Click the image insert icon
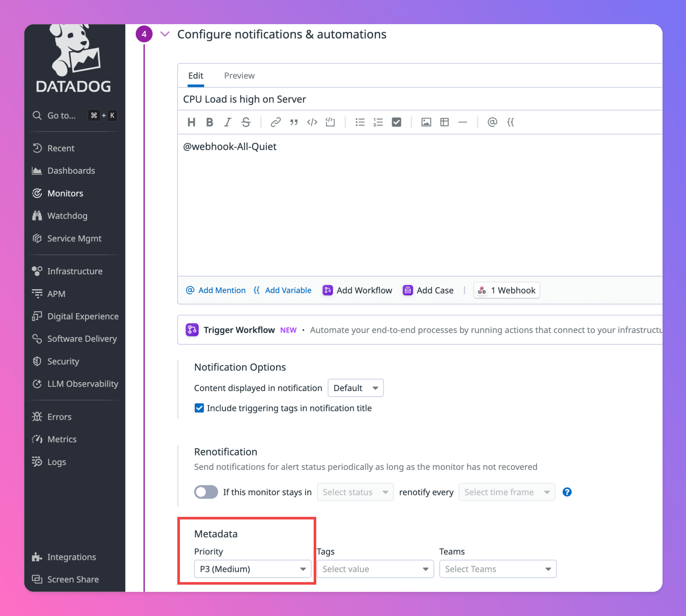 [x=426, y=122]
